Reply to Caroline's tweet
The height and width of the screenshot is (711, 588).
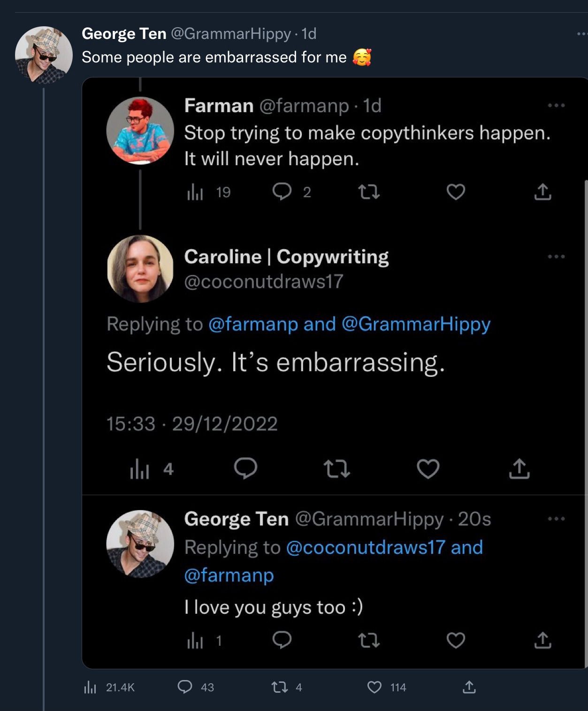point(246,468)
